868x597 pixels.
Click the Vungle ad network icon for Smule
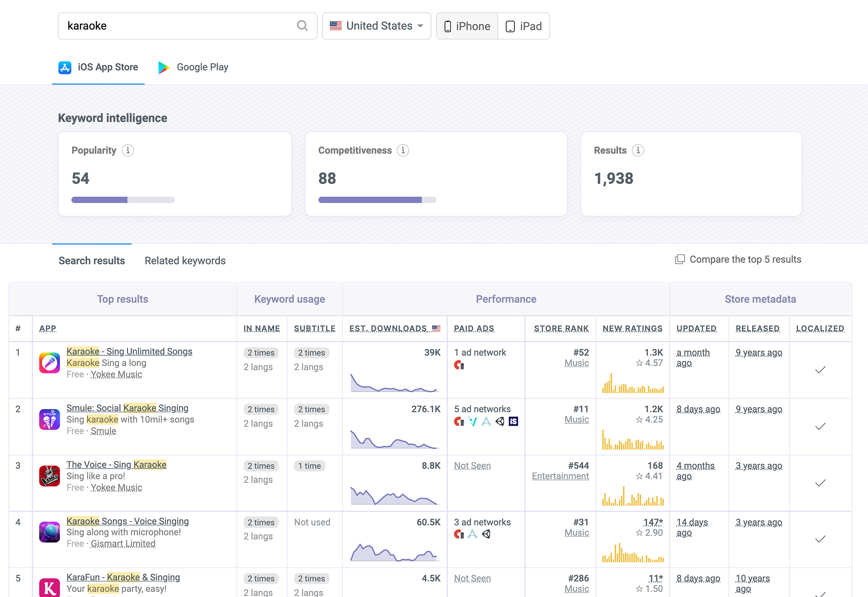click(x=473, y=421)
